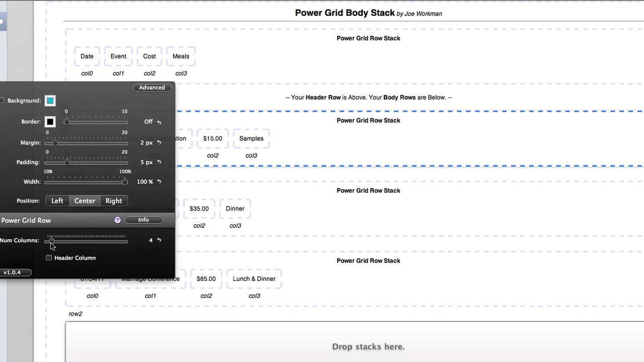Reset the Padding value with its arrow icon
The width and height of the screenshot is (644, 362).
click(x=159, y=162)
